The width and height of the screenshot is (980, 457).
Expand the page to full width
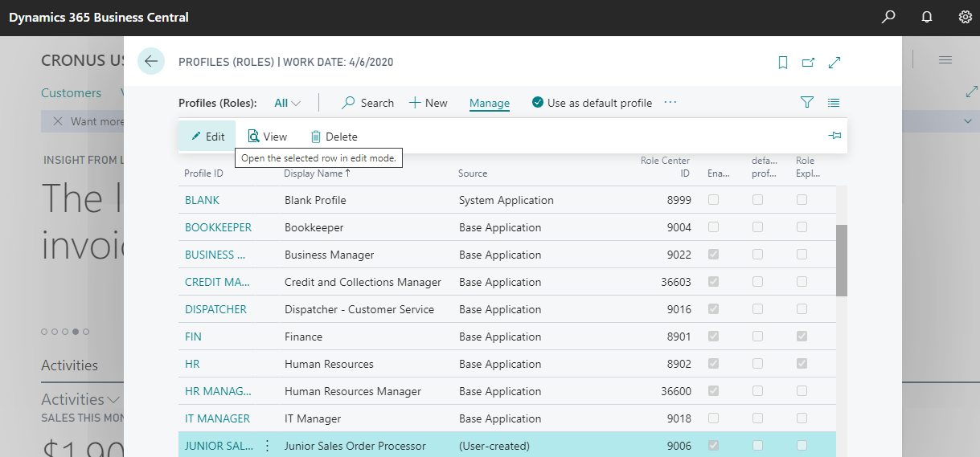click(x=834, y=62)
